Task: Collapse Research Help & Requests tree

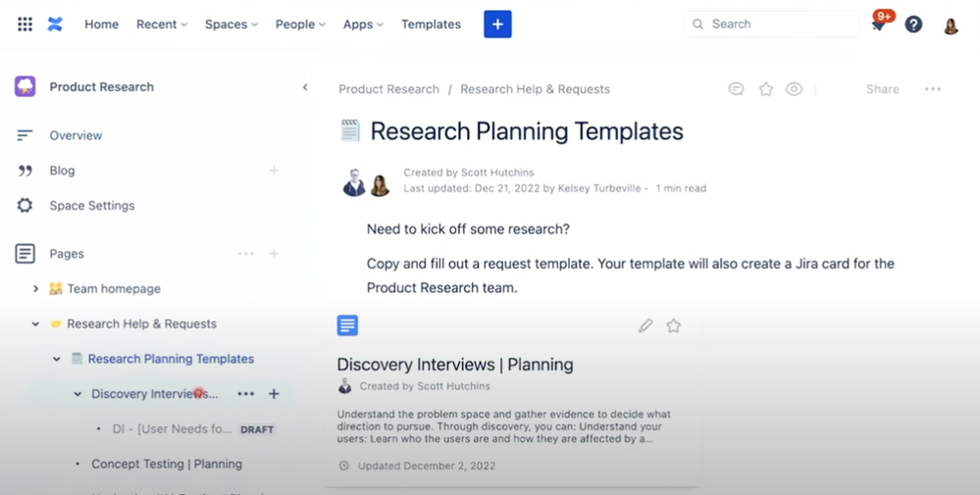Action: (35, 324)
